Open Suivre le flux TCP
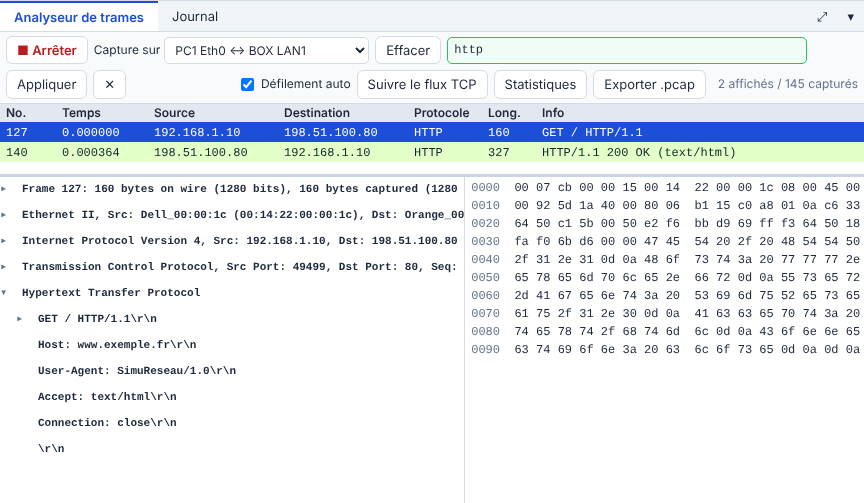 click(422, 85)
